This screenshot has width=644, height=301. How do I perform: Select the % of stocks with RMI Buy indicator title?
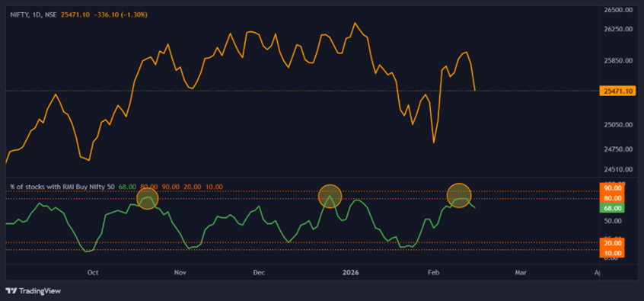63,187
